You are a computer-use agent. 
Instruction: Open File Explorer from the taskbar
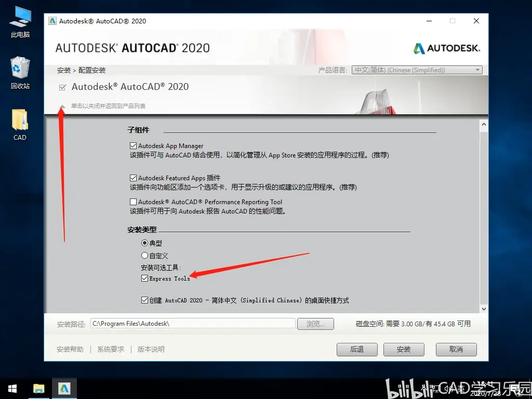[x=38, y=389]
